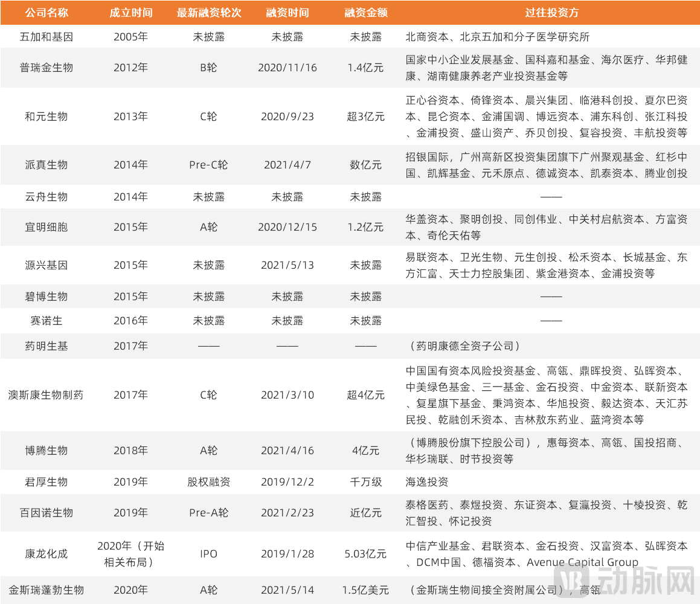Click the IPO financing round cell
The width and height of the screenshot is (700, 604).
pos(209,553)
